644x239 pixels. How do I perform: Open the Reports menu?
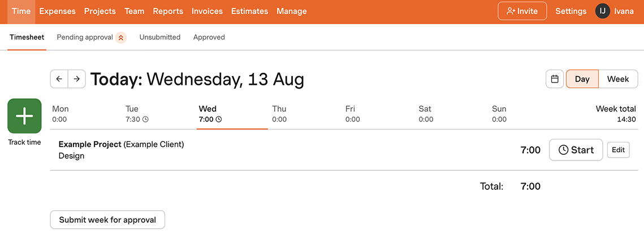click(168, 11)
